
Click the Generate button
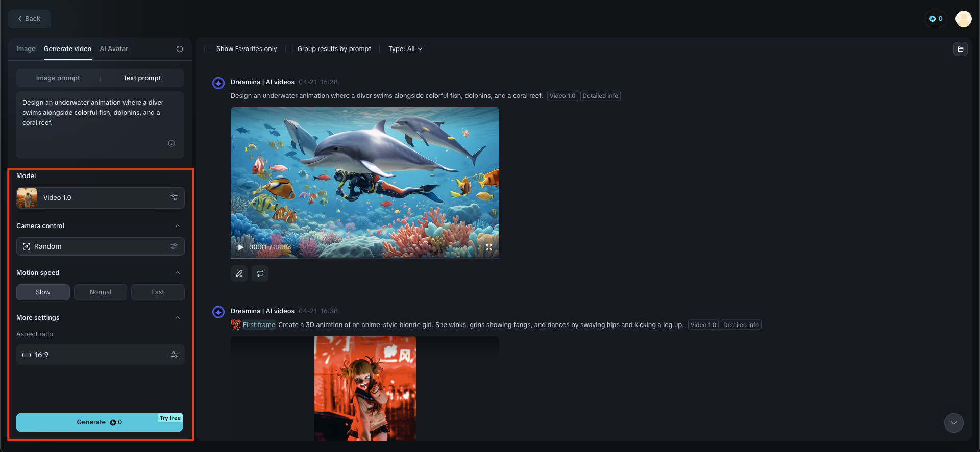(100, 422)
